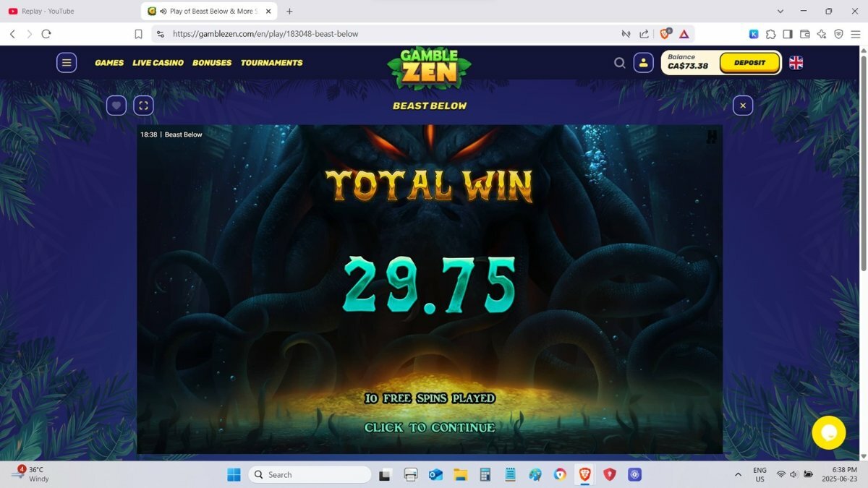Open Windows Start menu from taskbar
Screen dimensions: 868x488
point(234,475)
